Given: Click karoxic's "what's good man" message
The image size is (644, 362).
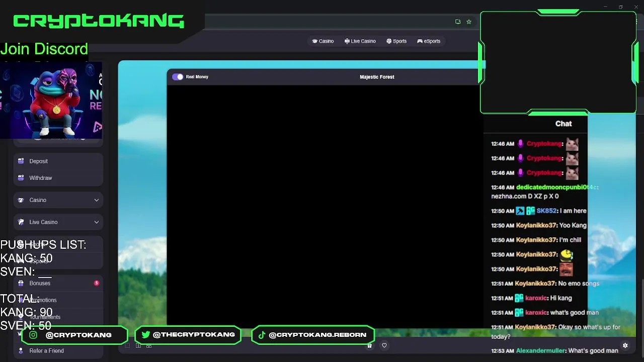Looking at the screenshot, I should pos(574,313).
